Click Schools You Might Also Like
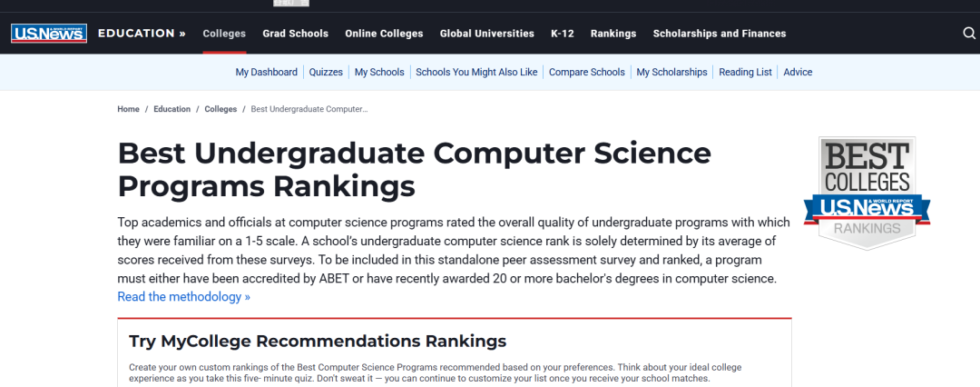 tap(476, 73)
